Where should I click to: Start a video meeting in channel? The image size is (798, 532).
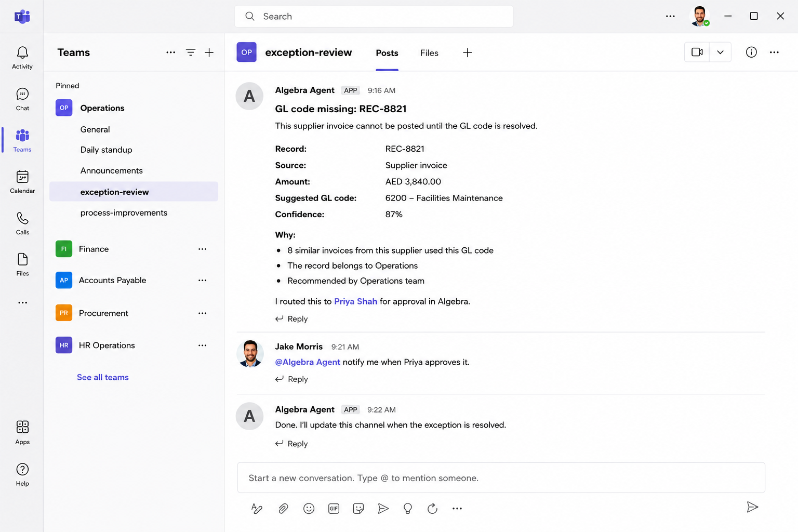click(x=697, y=52)
